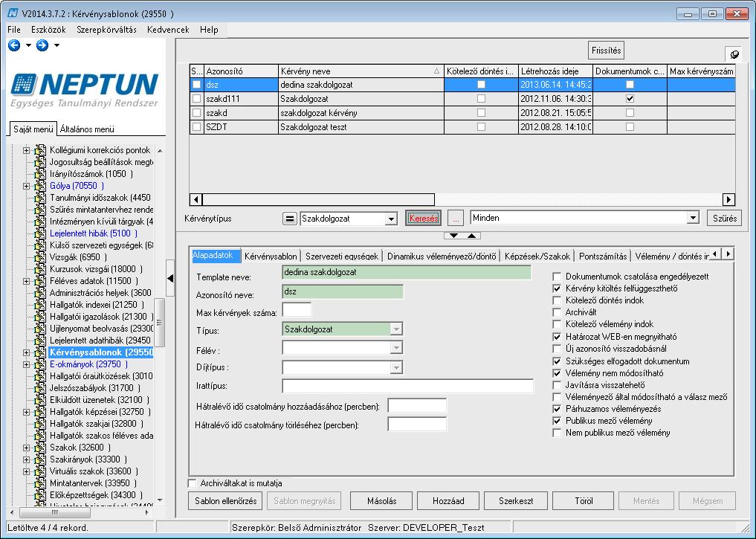This screenshot has width=756, height=539.
Task: Expand the Szakok (32600) tree node
Action: (x=27, y=448)
